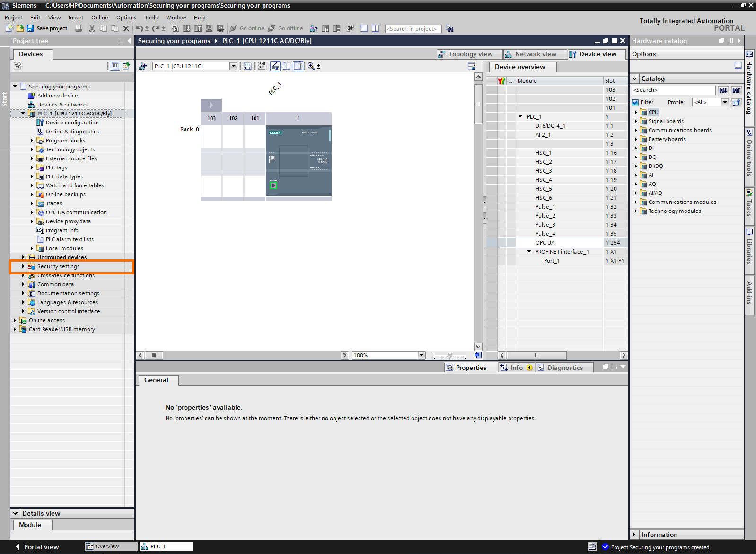This screenshot has height=554, width=756.
Task: Expand the Information section in hardware catalog
Action: 634,535
